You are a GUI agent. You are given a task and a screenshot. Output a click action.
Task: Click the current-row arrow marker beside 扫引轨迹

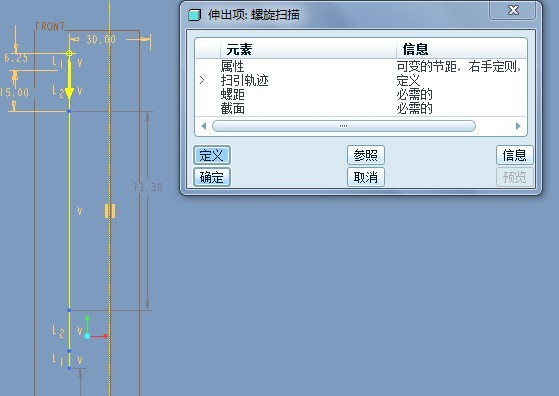pyautogui.click(x=202, y=80)
